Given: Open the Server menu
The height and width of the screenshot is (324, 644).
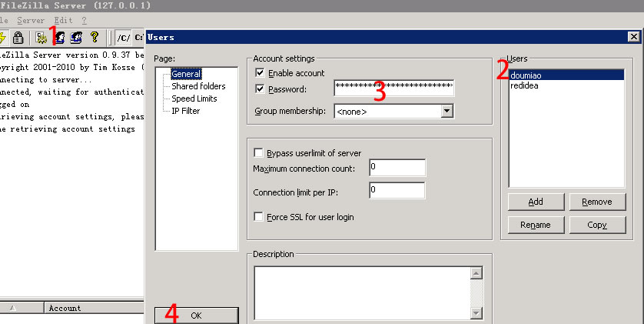Looking at the screenshot, I should (x=31, y=20).
